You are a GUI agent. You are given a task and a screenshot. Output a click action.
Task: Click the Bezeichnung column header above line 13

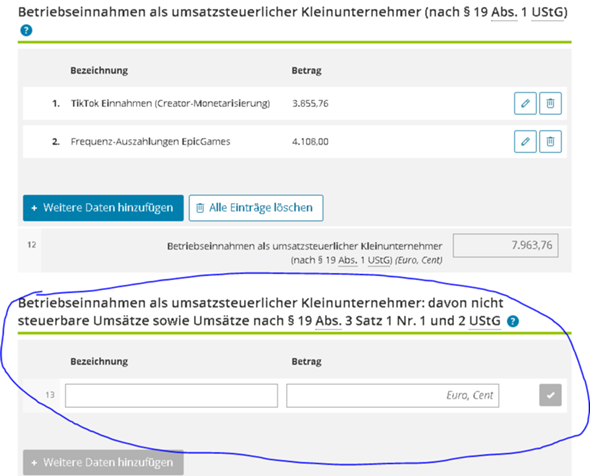coord(99,362)
